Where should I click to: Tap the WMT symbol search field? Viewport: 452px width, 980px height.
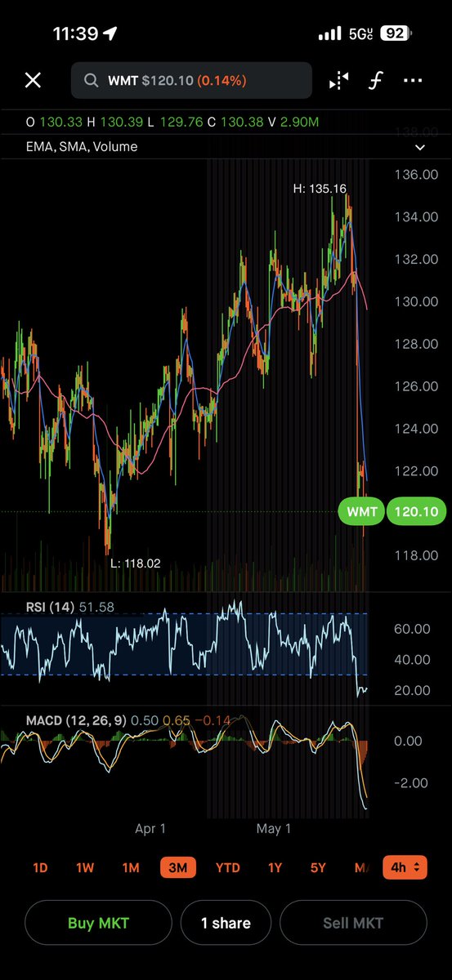coord(191,81)
